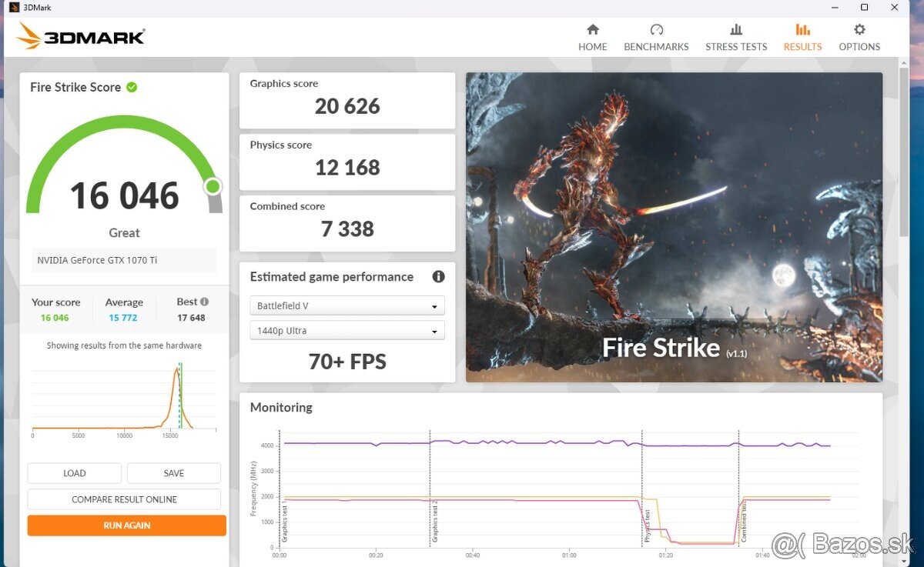Image resolution: width=924 pixels, height=567 pixels.
Task: Open the Options gear icon
Action: [859, 30]
